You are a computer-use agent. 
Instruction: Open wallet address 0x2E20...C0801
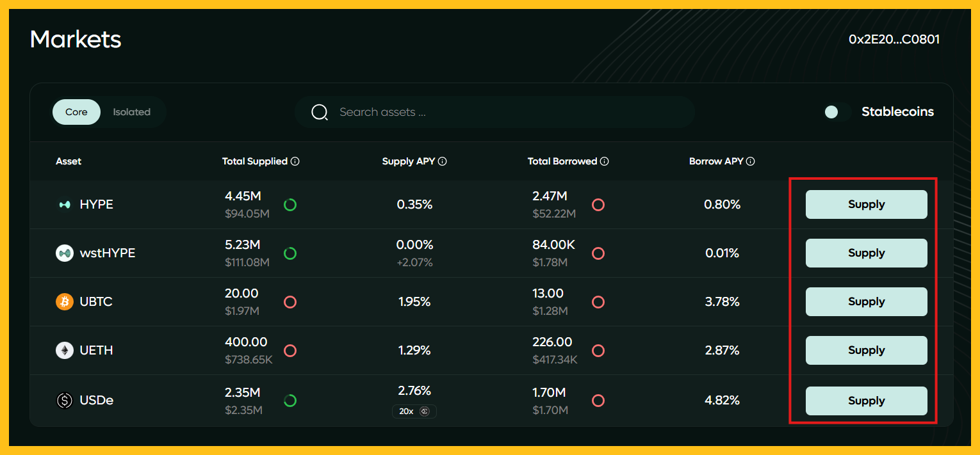894,40
